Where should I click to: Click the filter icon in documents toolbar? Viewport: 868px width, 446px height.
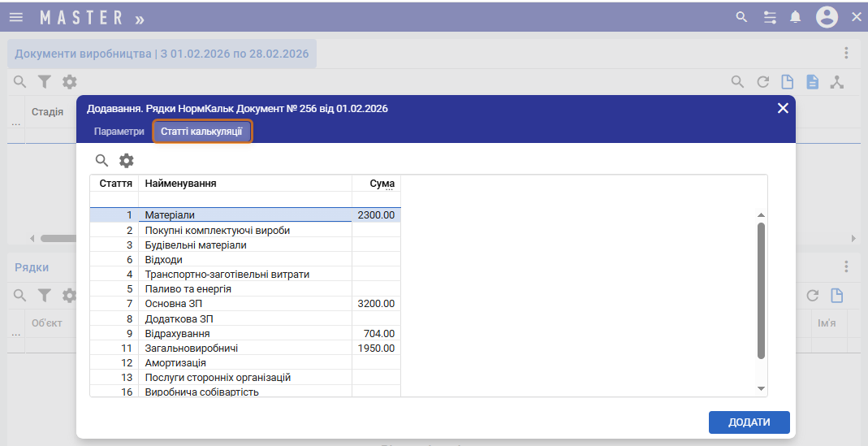[x=45, y=82]
